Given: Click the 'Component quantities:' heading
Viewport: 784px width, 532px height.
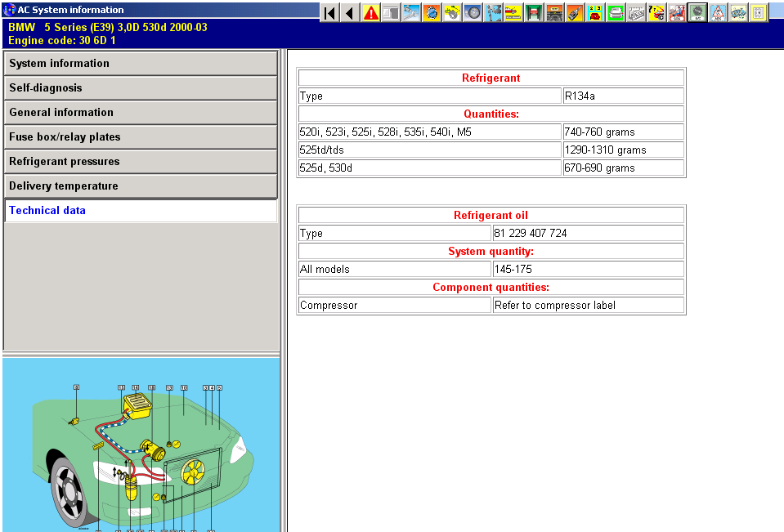Looking at the screenshot, I should tap(491, 288).
